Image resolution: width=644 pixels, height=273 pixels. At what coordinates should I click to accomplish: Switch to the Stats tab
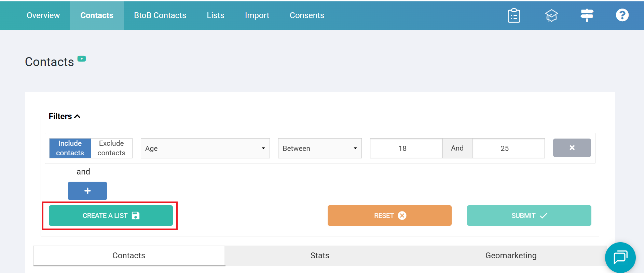click(320, 256)
